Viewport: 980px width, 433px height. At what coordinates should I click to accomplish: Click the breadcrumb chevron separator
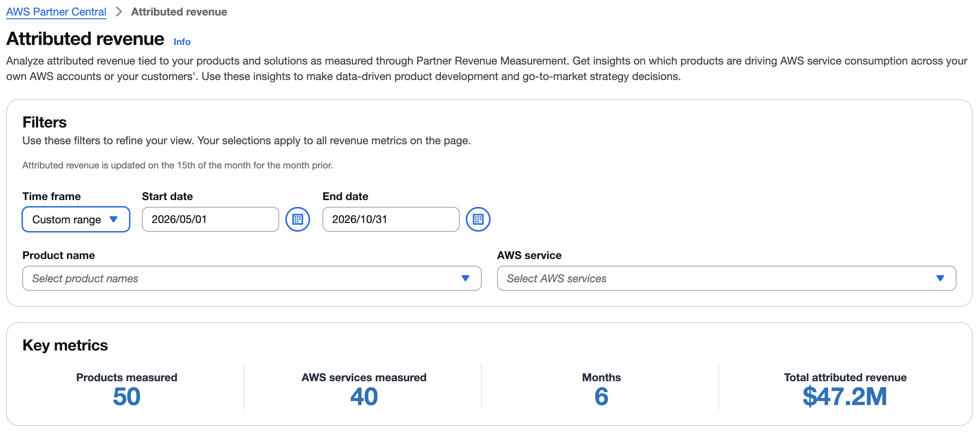pyautogui.click(x=119, y=12)
